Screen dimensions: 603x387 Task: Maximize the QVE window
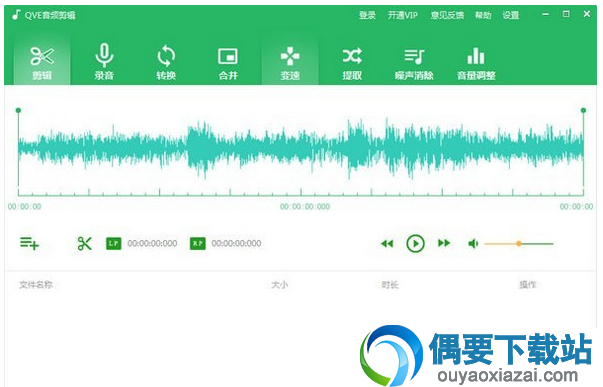coord(566,14)
